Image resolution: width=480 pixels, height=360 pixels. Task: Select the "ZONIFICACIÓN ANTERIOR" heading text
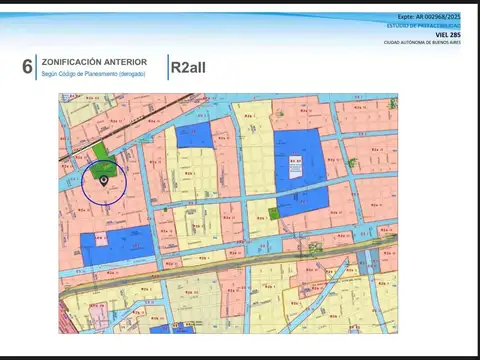click(x=94, y=62)
